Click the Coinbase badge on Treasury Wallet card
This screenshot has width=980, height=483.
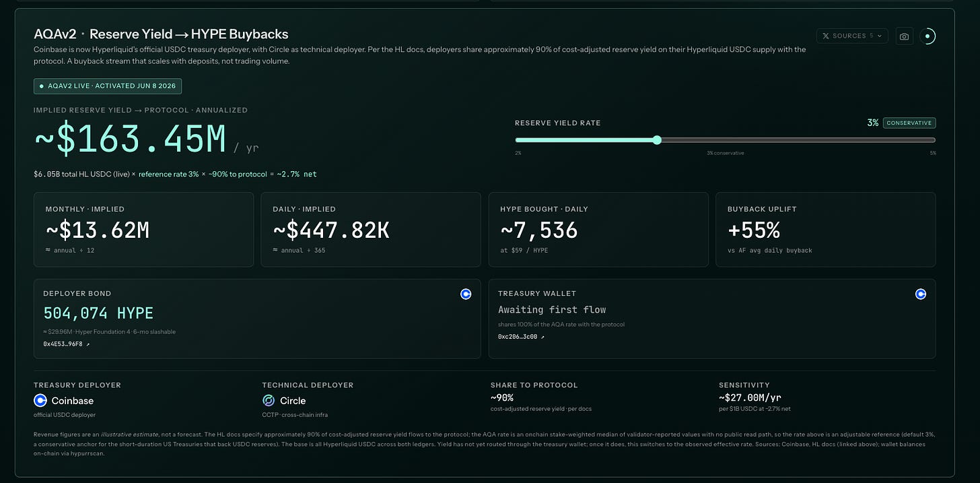[x=921, y=294]
